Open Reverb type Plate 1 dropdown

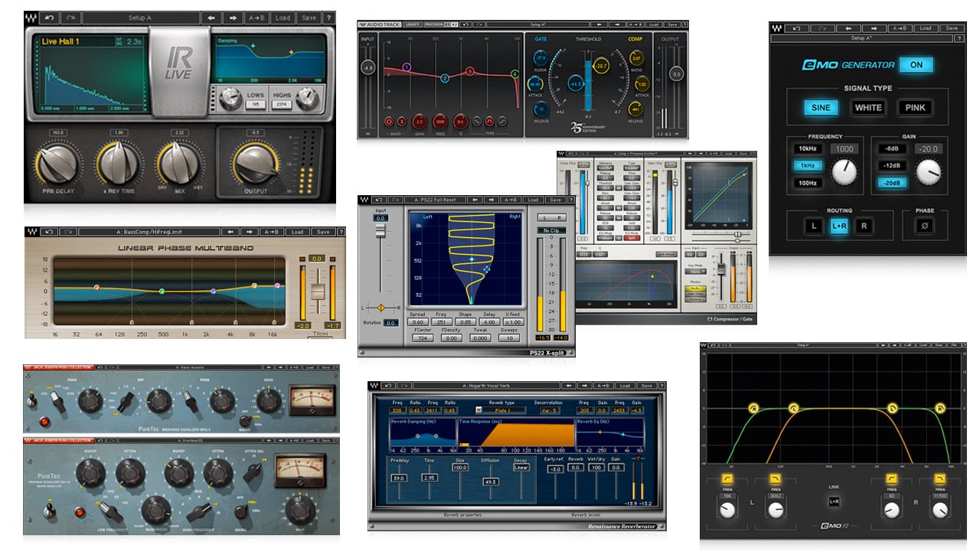[501, 410]
